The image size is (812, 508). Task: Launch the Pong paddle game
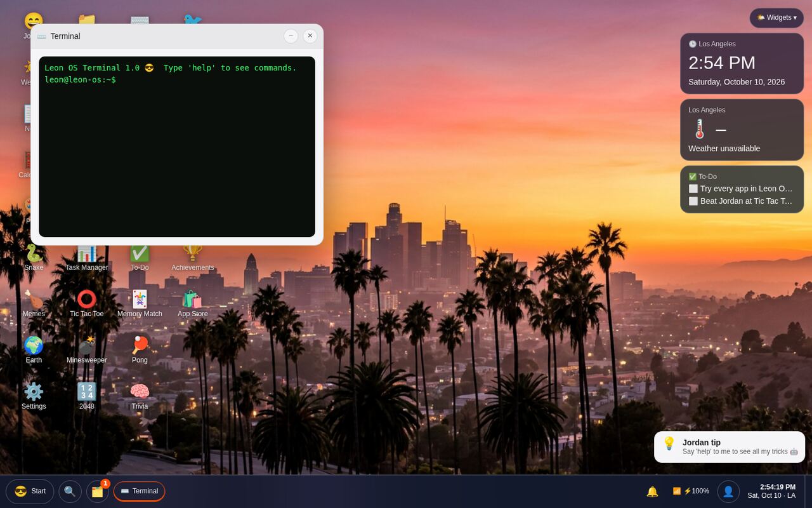(x=140, y=349)
